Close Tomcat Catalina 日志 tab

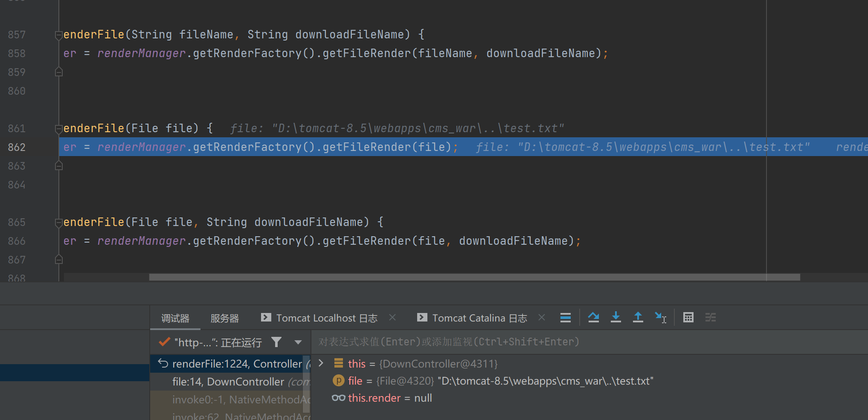tap(542, 318)
